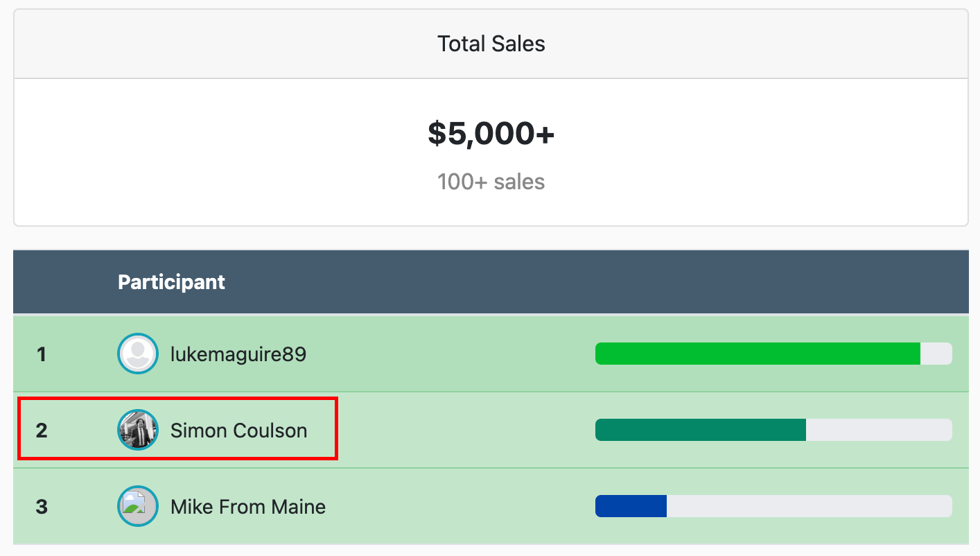Click the grey unfilled part of Mike's bar

point(810,506)
